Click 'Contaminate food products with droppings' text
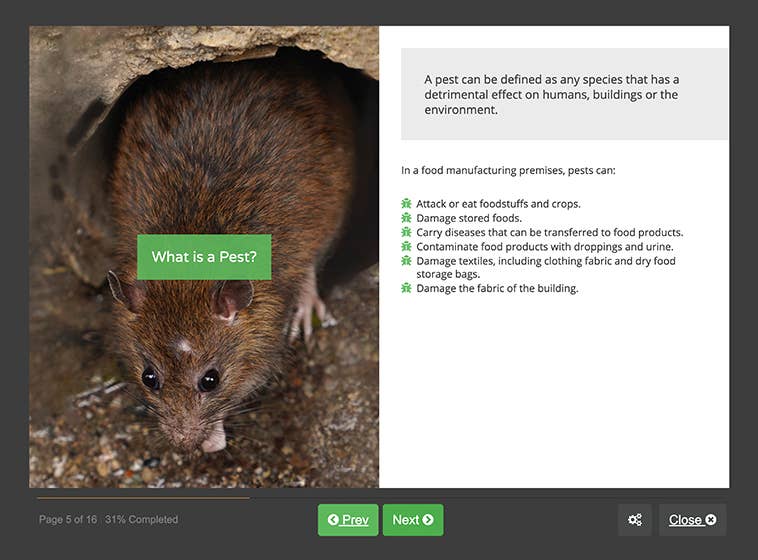This screenshot has height=560, width=758. click(x=544, y=246)
